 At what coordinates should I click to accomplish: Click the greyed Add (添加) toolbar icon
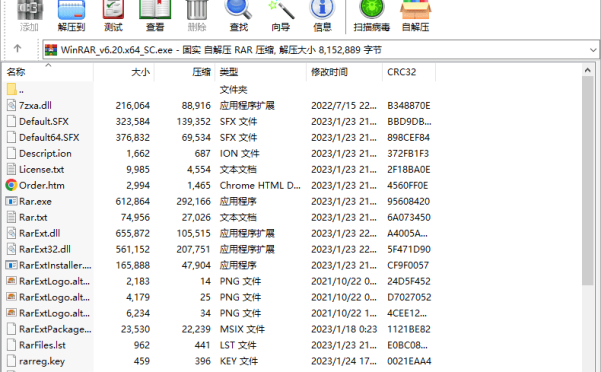[x=30, y=10]
